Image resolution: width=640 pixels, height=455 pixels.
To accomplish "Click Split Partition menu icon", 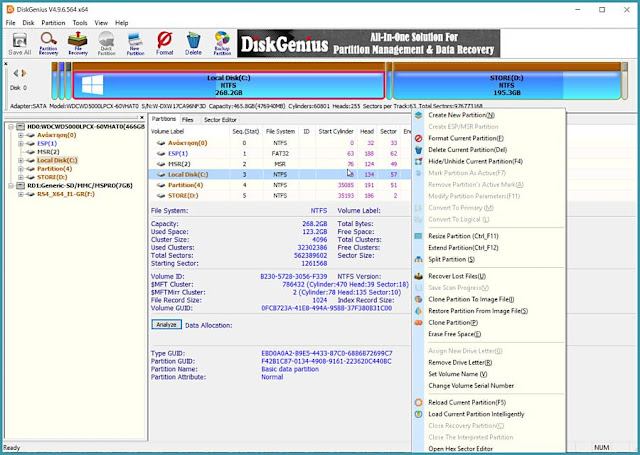I will coord(418,259).
